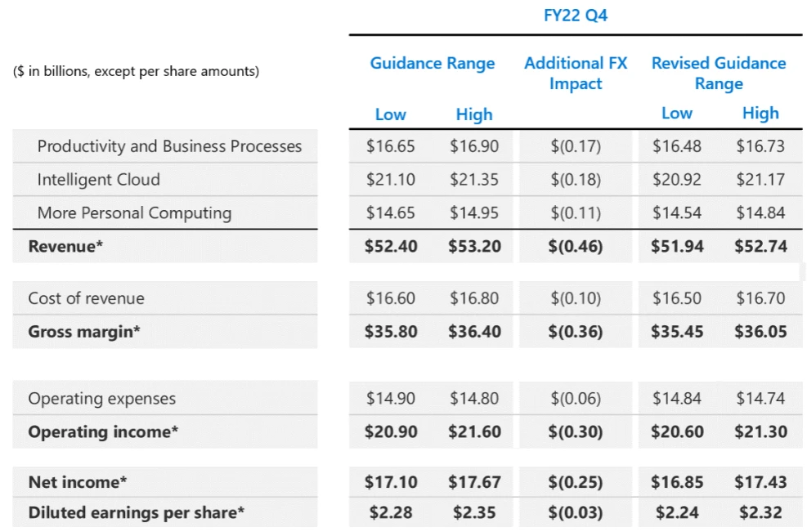Click Low under Revised Guidance Range
Viewport: 807px width, 532px height.
click(x=677, y=114)
